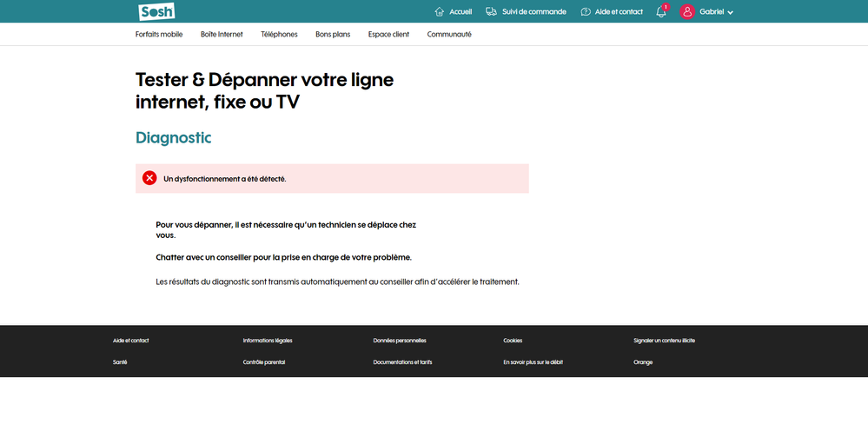Open the notifications bell
The height and width of the screenshot is (424, 868).
(x=661, y=12)
